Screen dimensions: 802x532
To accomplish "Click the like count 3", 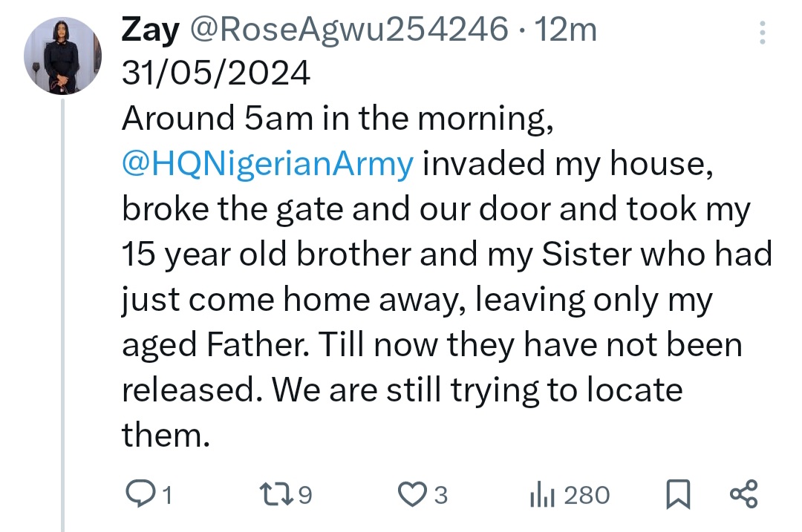I will 440,495.
